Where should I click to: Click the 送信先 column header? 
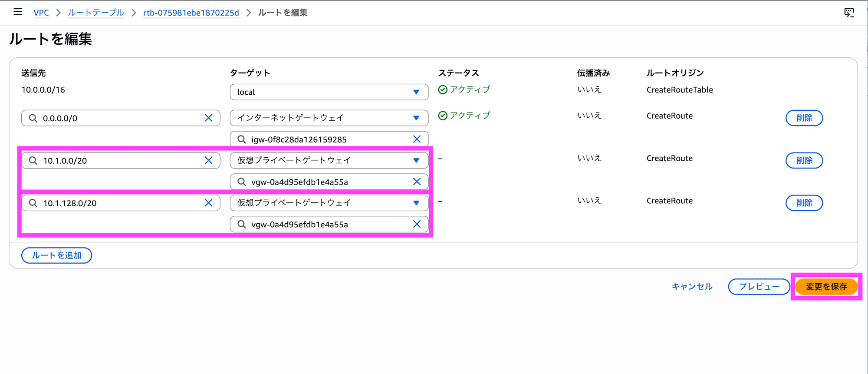point(33,73)
